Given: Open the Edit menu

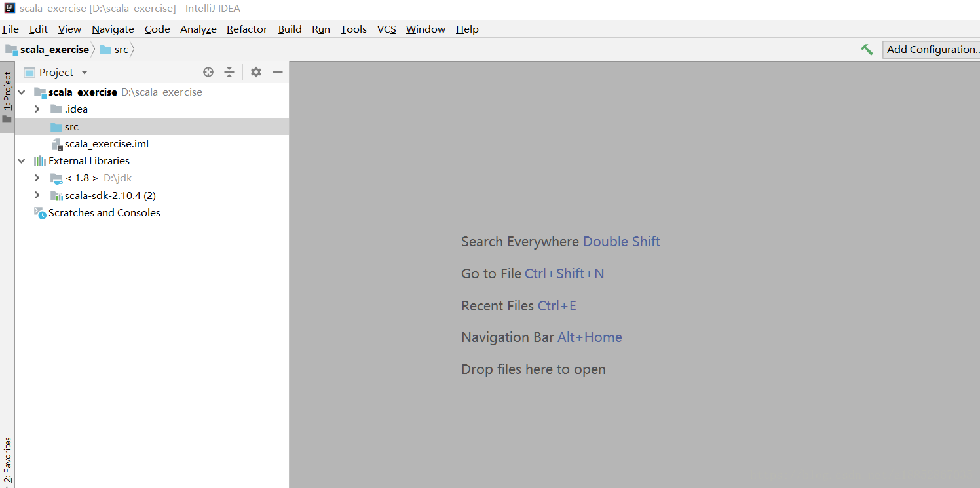Looking at the screenshot, I should pos(39,29).
